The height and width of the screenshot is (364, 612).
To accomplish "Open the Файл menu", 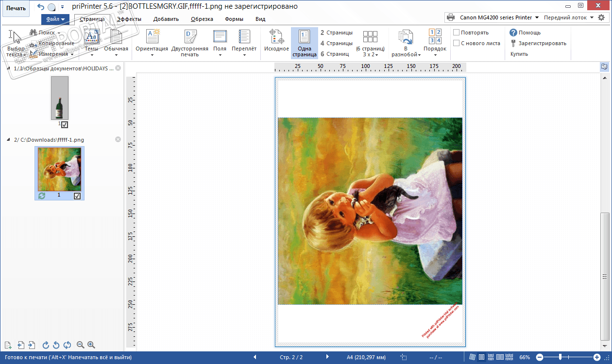I will tap(55, 19).
